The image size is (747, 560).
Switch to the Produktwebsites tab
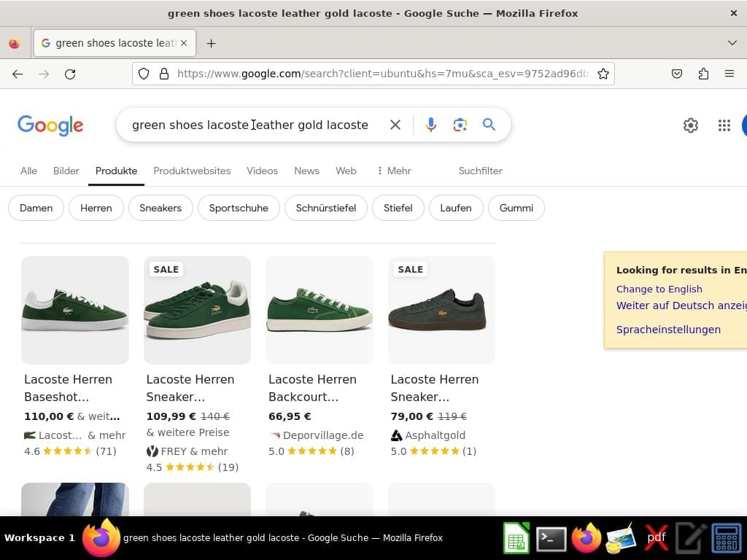(x=192, y=171)
